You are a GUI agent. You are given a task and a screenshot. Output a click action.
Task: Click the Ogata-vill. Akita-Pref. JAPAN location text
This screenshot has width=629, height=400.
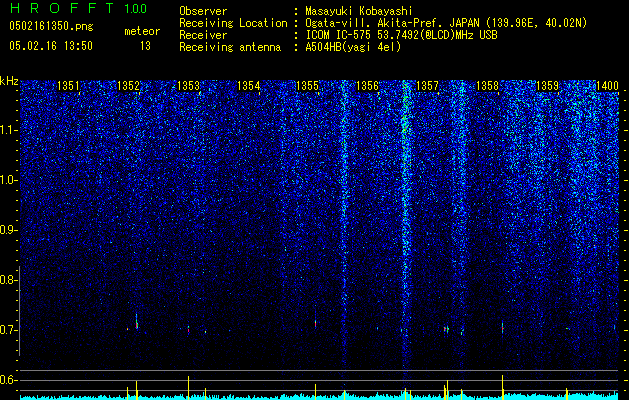coord(446,23)
